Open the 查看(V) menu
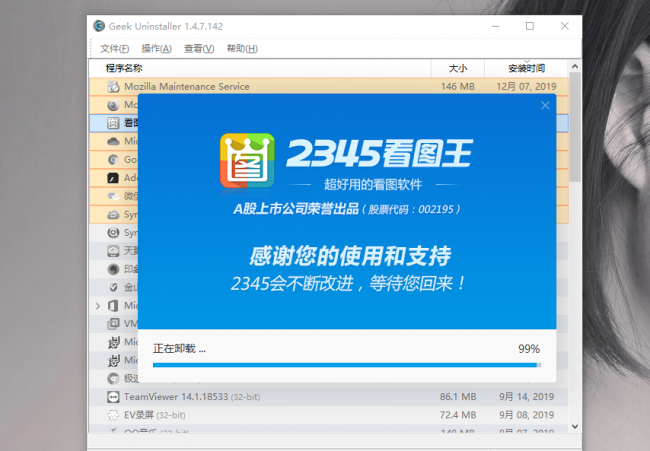Viewport: 650px width, 451px height. pyautogui.click(x=199, y=48)
